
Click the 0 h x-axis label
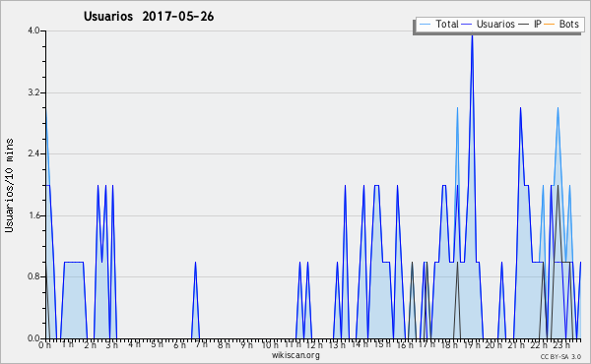(x=44, y=344)
